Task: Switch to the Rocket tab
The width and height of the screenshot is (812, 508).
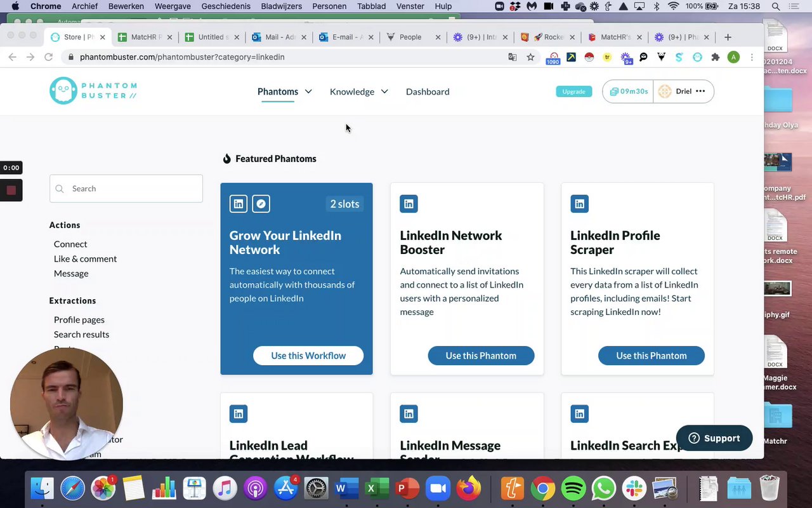Action: pyautogui.click(x=549, y=37)
